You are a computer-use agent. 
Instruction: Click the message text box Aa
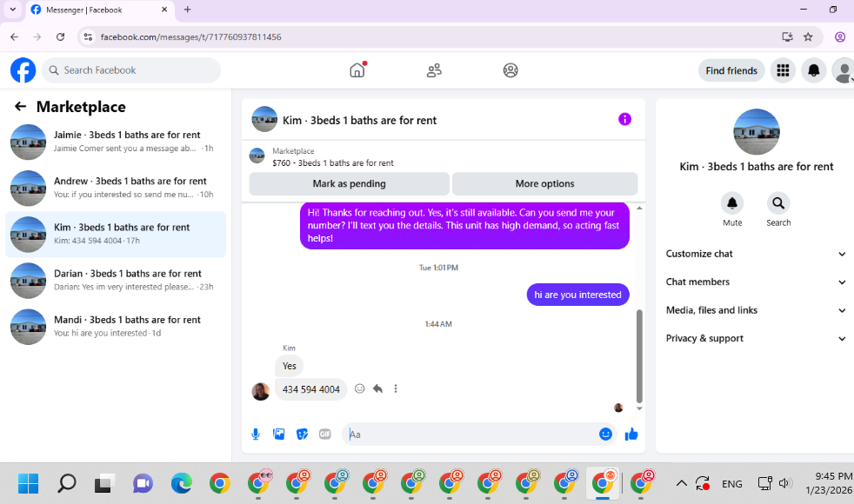[471, 434]
